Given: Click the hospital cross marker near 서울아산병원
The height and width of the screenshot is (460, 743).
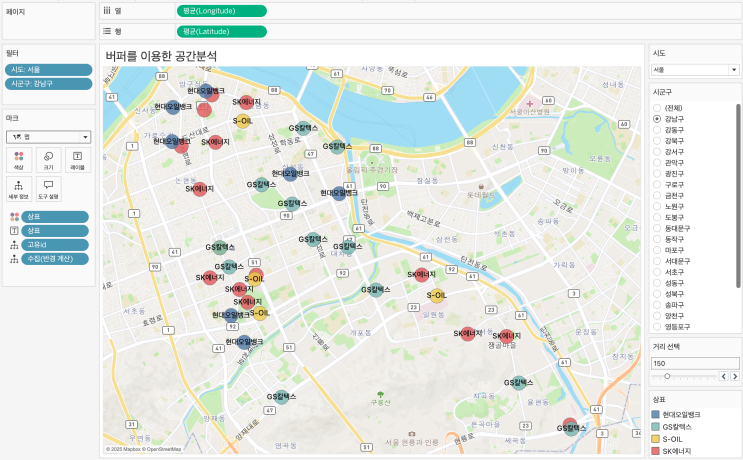Looking at the screenshot, I should click(530, 103).
